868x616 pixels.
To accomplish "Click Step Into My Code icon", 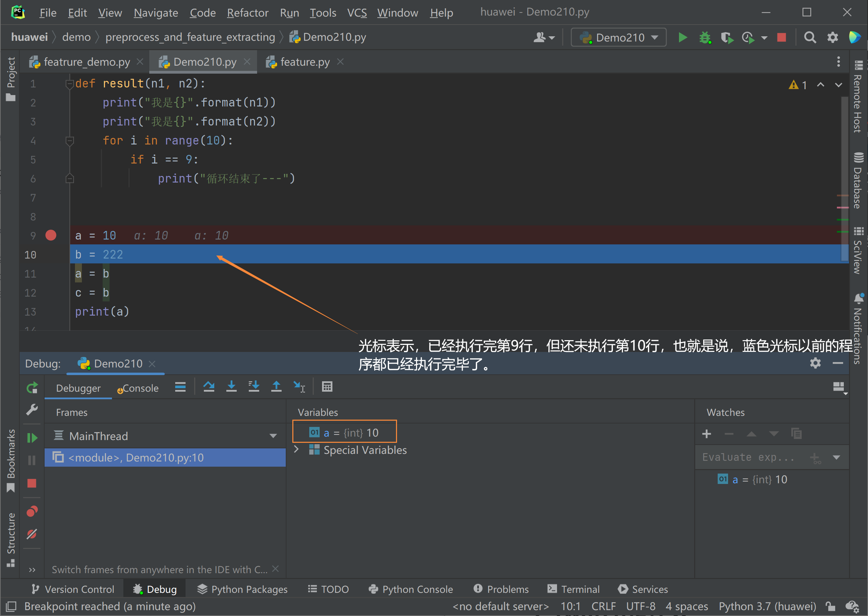I will pos(254,387).
